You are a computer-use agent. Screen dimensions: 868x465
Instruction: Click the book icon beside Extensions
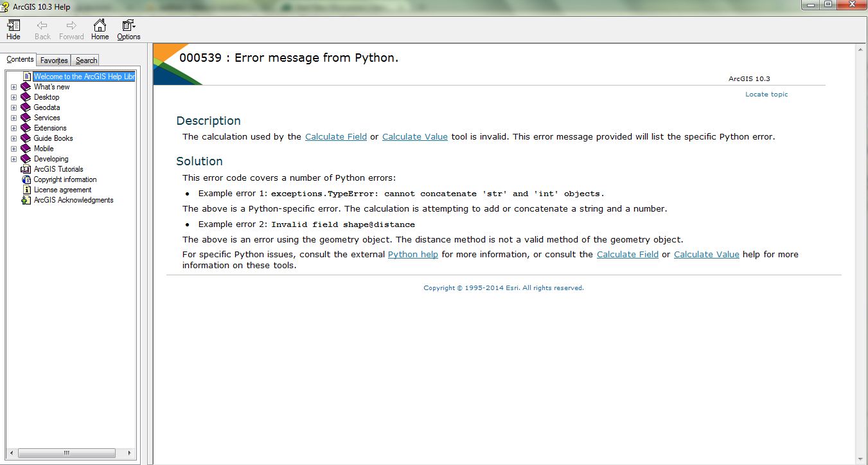tap(26, 128)
